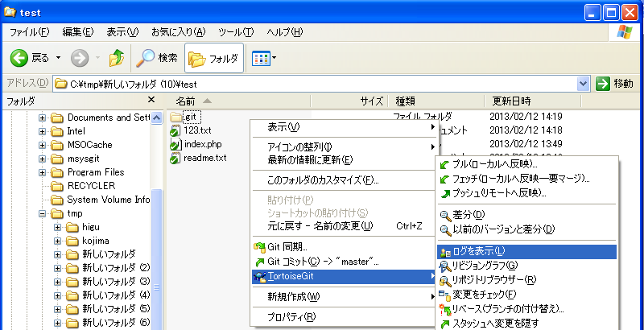Click the Pull icon in TortoiseGit submenu
This screenshot has width=644, height=330.
click(x=444, y=164)
